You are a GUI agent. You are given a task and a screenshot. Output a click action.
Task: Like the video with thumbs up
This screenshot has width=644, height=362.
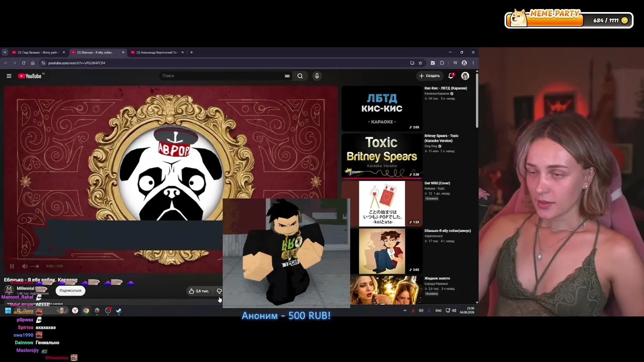(199, 291)
